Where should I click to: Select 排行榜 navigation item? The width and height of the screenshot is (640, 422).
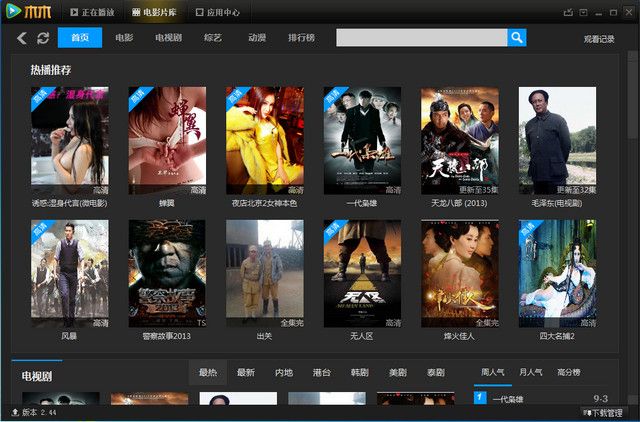click(x=301, y=38)
